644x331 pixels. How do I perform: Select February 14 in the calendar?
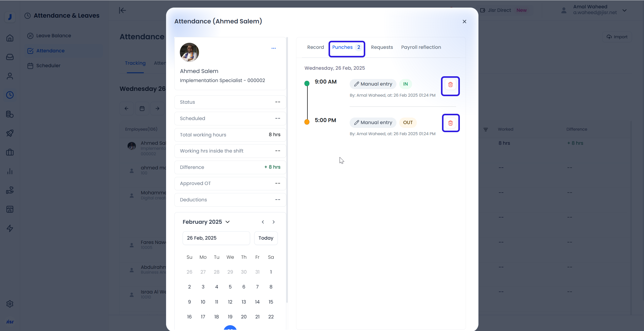click(257, 302)
